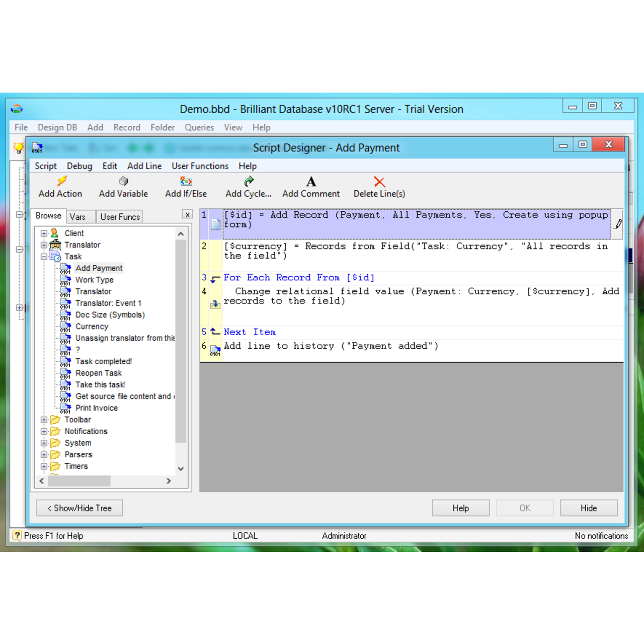Expand the Client tree node
644x644 pixels.
coord(44,233)
